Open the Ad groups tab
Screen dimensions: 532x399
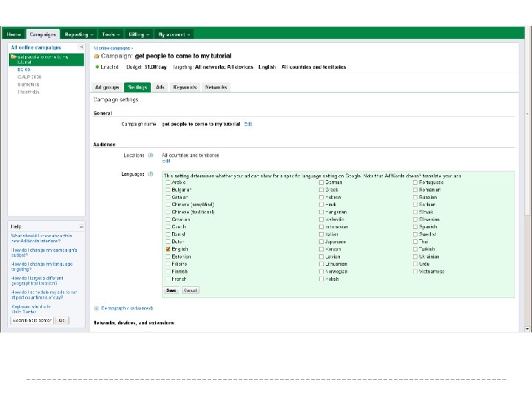tap(107, 87)
